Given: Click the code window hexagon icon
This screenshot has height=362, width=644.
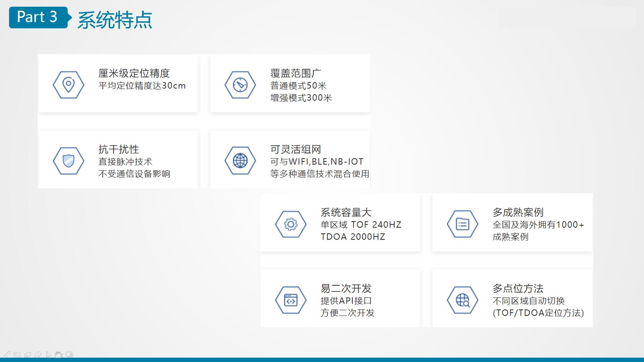Looking at the screenshot, I should [290, 300].
